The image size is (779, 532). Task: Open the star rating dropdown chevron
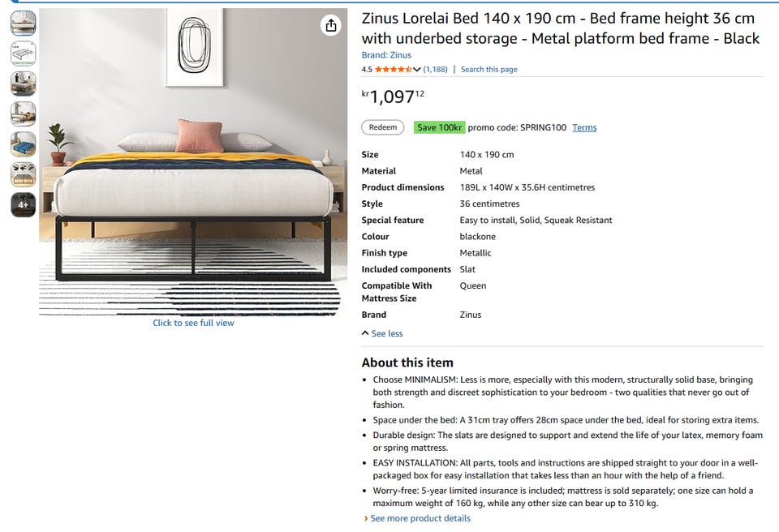(x=417, y=70)
